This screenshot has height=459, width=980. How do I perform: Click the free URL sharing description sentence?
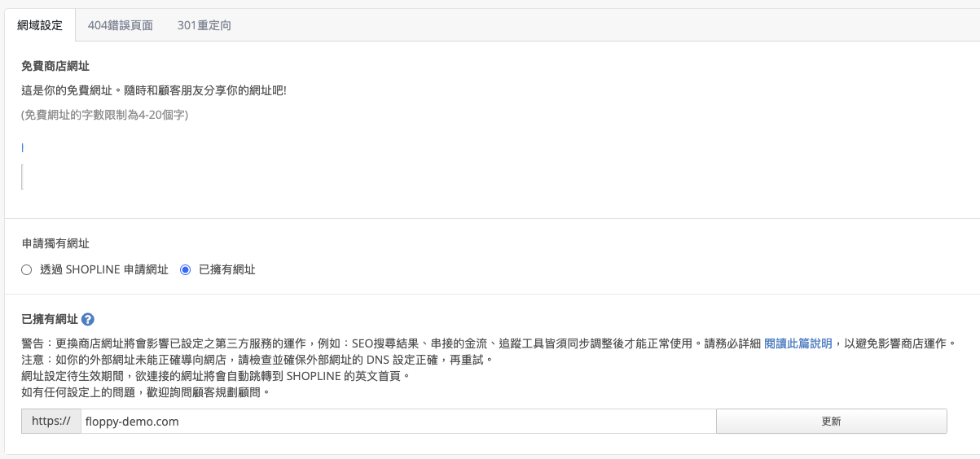154,90
